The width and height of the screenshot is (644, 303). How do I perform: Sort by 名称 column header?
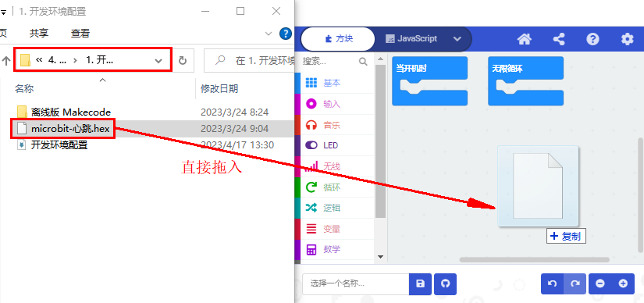[24, 88]
